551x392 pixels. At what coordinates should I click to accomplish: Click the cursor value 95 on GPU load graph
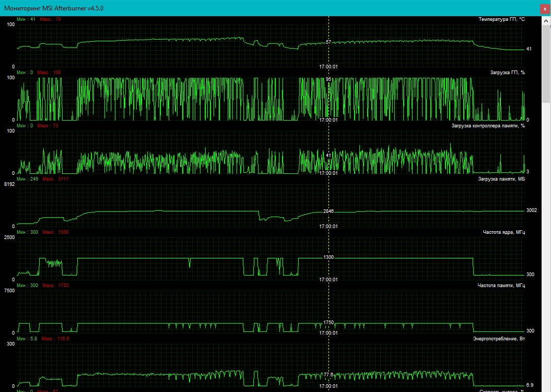click(x=328, y=79)
